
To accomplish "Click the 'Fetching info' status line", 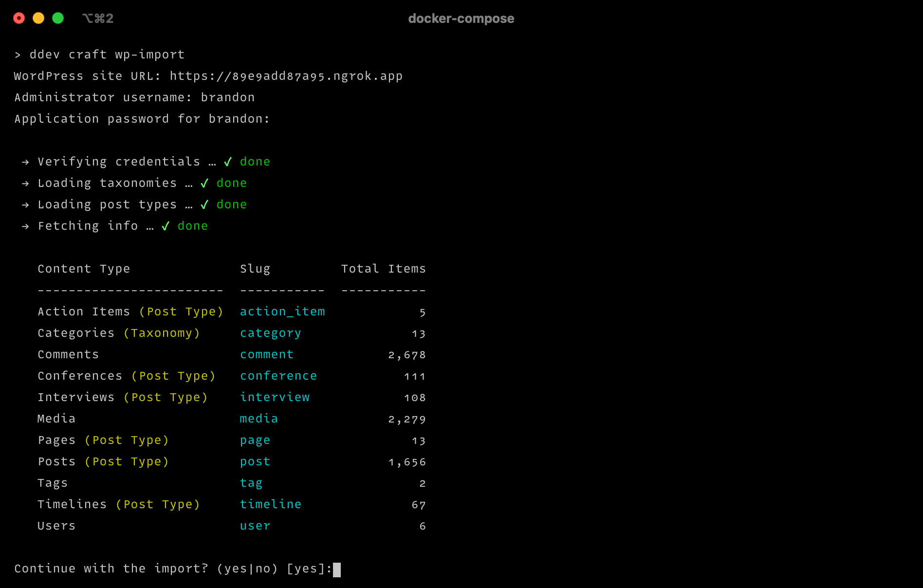I will [x=115, y=226].
